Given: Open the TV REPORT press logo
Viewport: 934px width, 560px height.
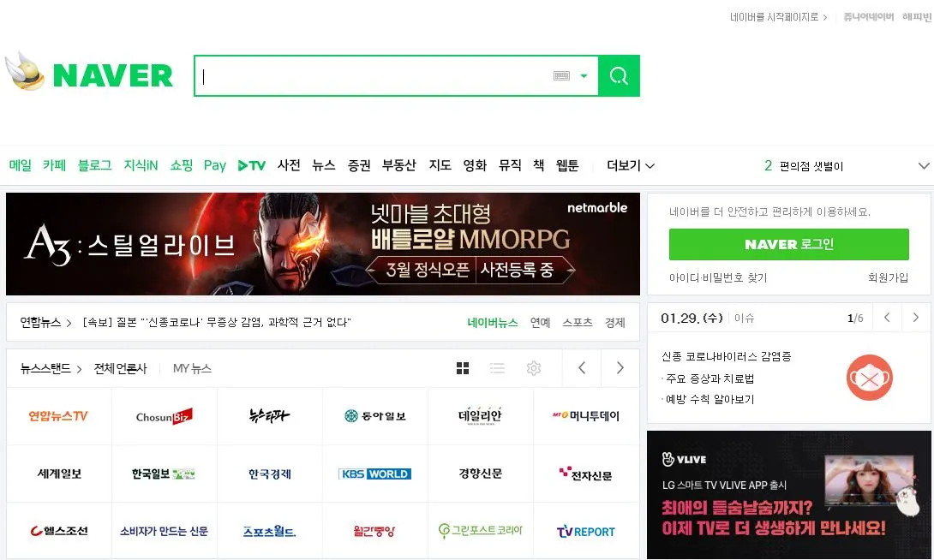Looking at the screenshot, I should click(586, 531).
